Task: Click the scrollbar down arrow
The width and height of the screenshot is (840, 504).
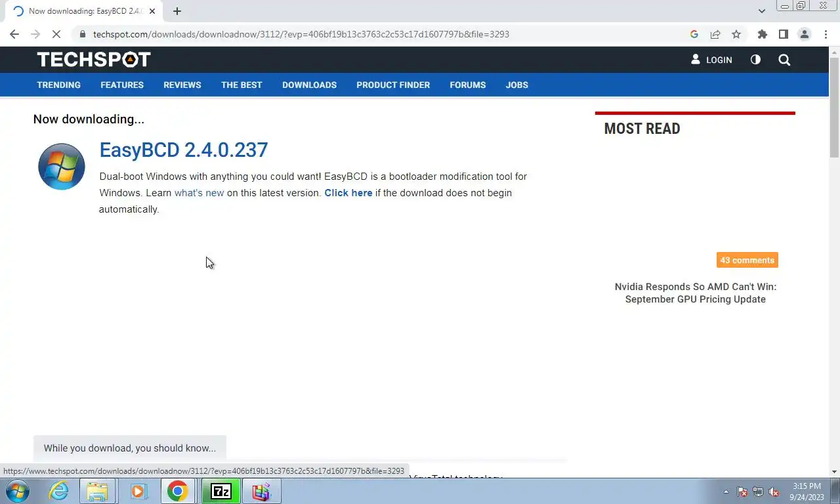Action: pos(834,472)
